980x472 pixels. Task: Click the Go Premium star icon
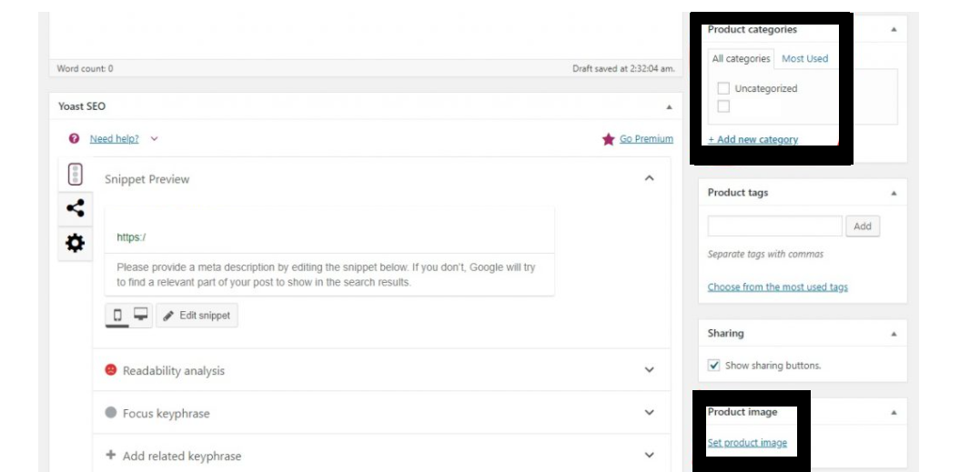[x=608, y=139]
